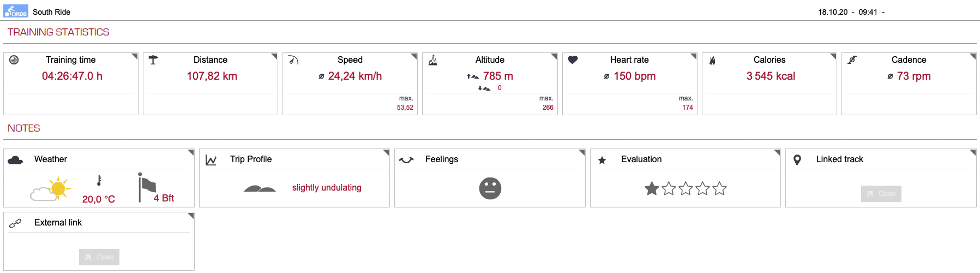Screen dimensions: 980x273
Task: Set evaluation to five stars
Action: tap(720, 189)
